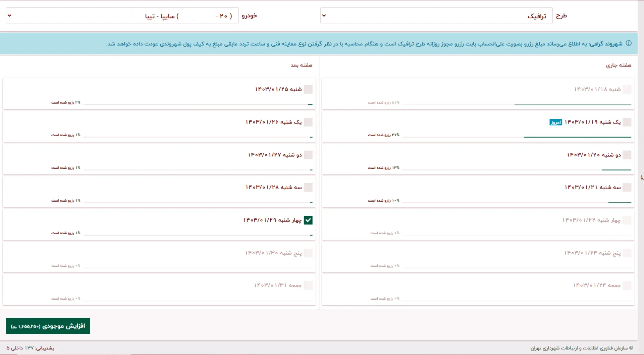Screen dimensions: 644x355
Task: Click the info icon in the blue notice banner
Action: point(629,43)
